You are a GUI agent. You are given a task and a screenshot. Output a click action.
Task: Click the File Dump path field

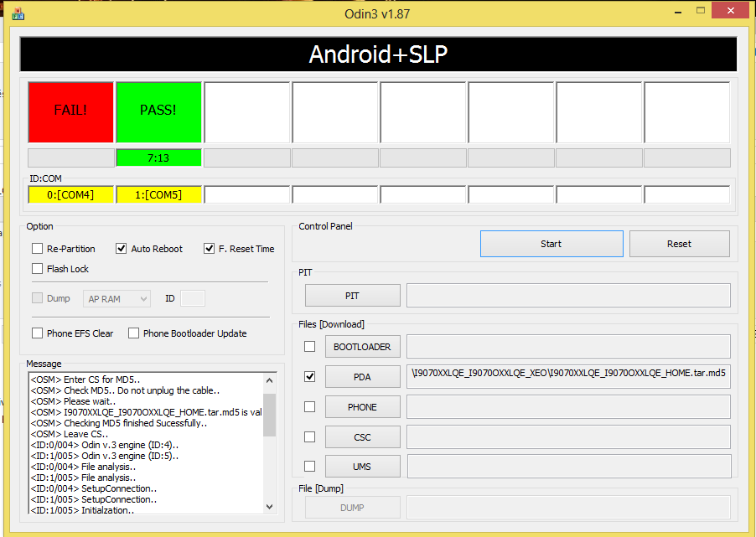[568, 508]
